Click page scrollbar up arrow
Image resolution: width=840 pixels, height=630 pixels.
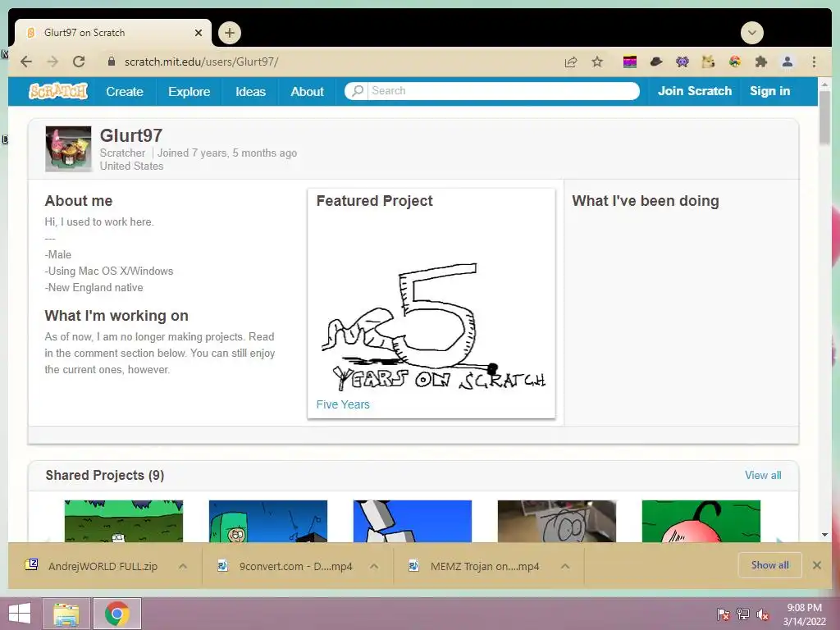pyautogui.click(x=824, y=84)
